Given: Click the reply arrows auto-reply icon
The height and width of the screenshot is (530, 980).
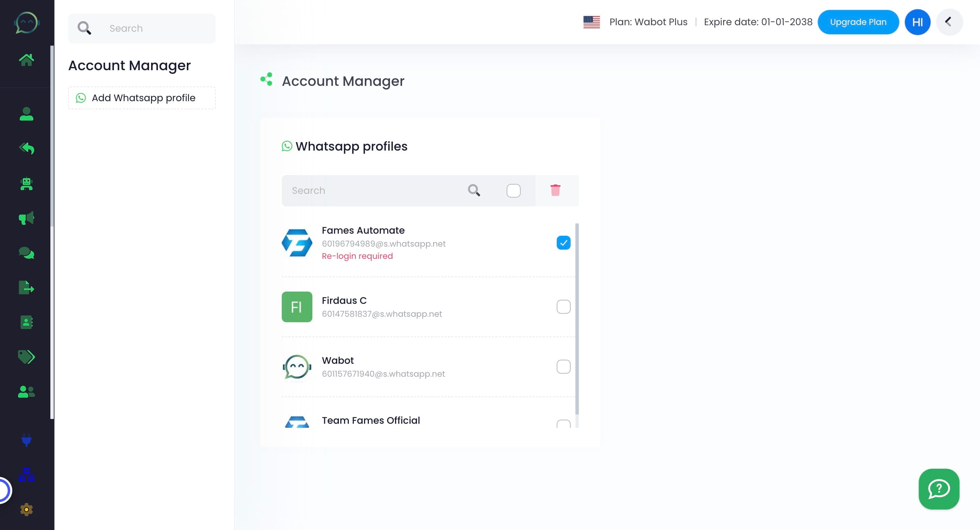Looking at the screenshot, I should pyautogui.click(x=26, y=149).
